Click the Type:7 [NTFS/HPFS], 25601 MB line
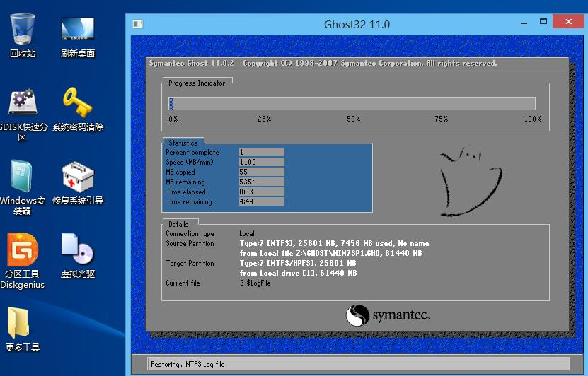This screenshot has width=588, height=376. (298, 264)
